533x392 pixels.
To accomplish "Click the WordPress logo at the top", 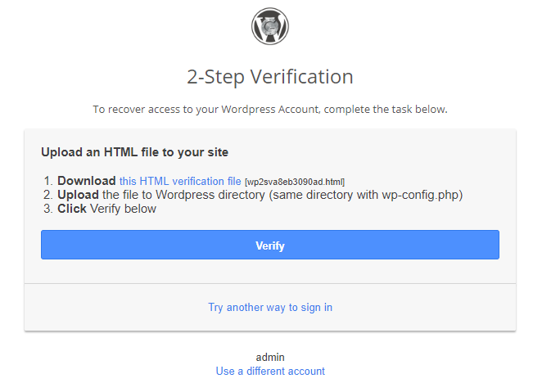I will click(x=270, y=26).
